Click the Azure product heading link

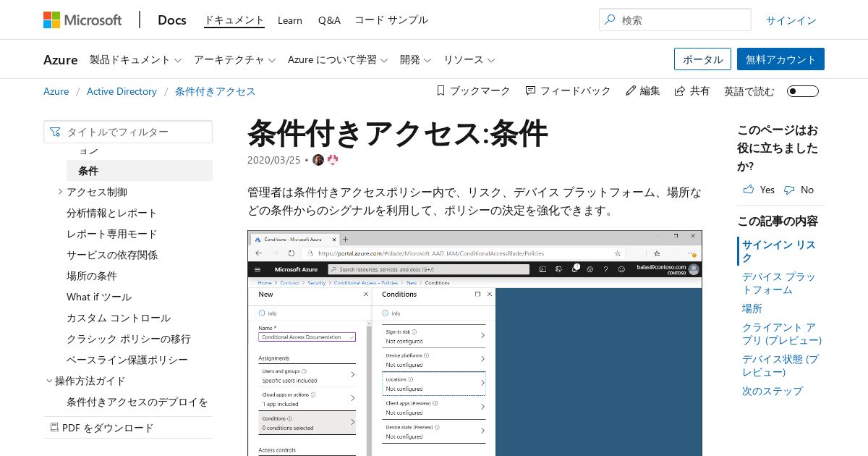pos(61,59)
